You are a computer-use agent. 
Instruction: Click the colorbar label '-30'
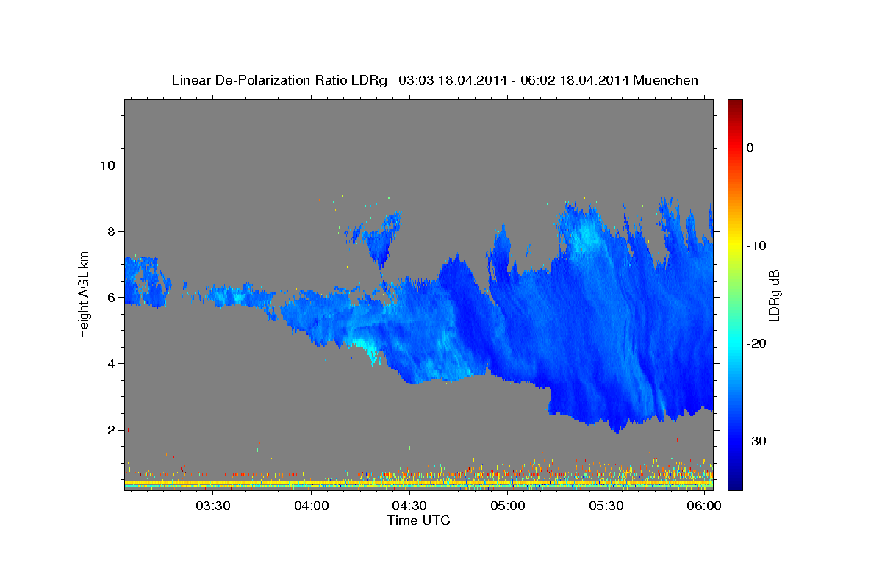[757, 441]
